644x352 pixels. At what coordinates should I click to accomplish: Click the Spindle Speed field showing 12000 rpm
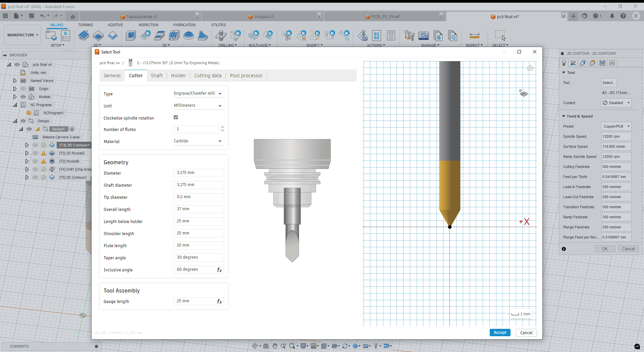click(x=616, y=136)
